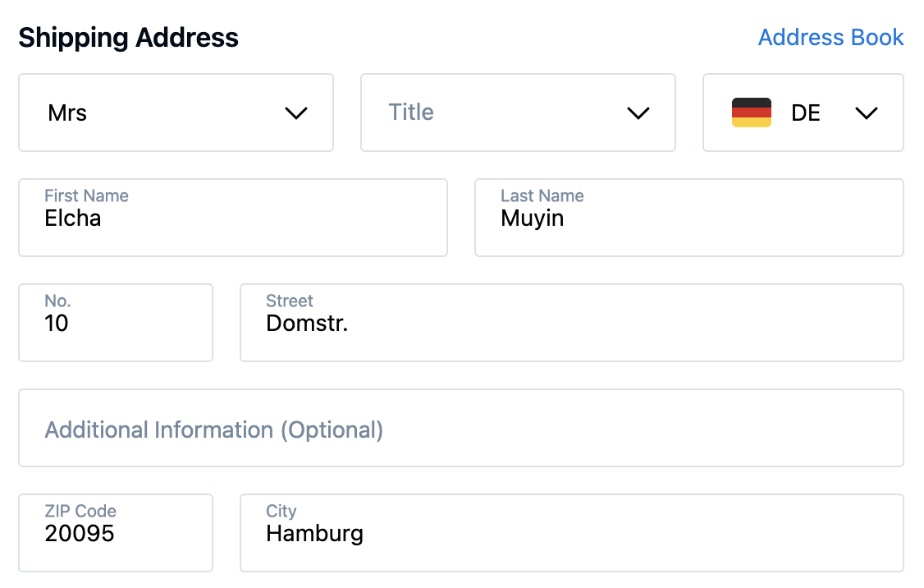Open the DE country selector
This screenshot has width=924, height=588.
803,113
